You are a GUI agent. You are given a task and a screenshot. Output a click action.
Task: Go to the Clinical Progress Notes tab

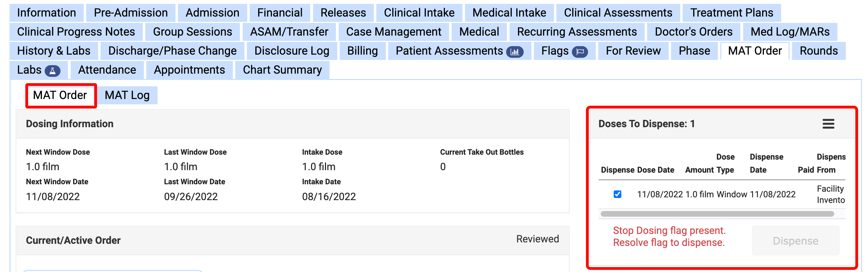click(76, 32)
